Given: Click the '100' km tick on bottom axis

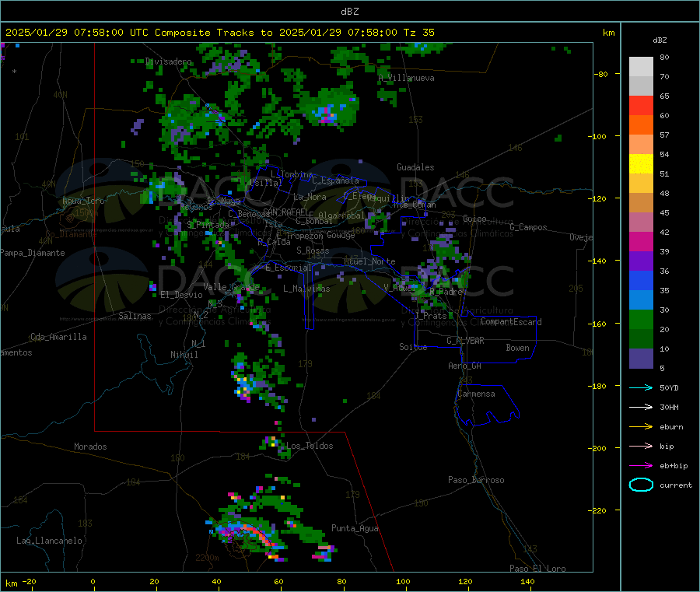Looking at the screenshot, I should tap(403, 582).
